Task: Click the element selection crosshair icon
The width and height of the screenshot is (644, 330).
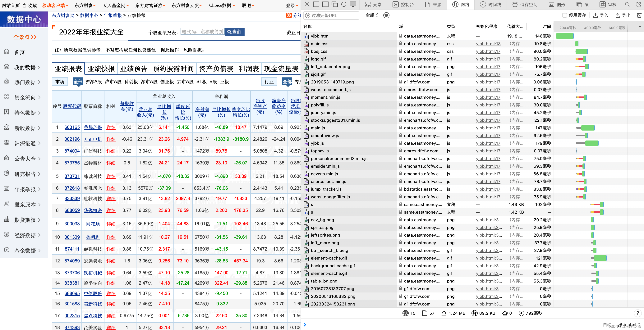Action: point(344,4)
